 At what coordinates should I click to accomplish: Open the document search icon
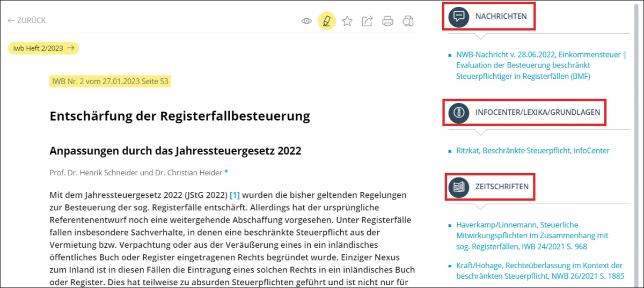(408, 21)
